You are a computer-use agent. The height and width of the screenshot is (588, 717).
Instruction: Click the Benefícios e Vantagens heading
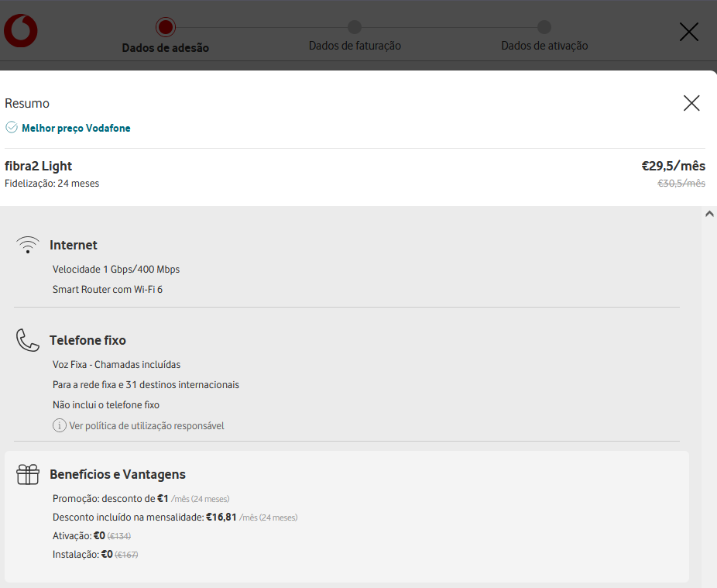[x=118, y=475]
